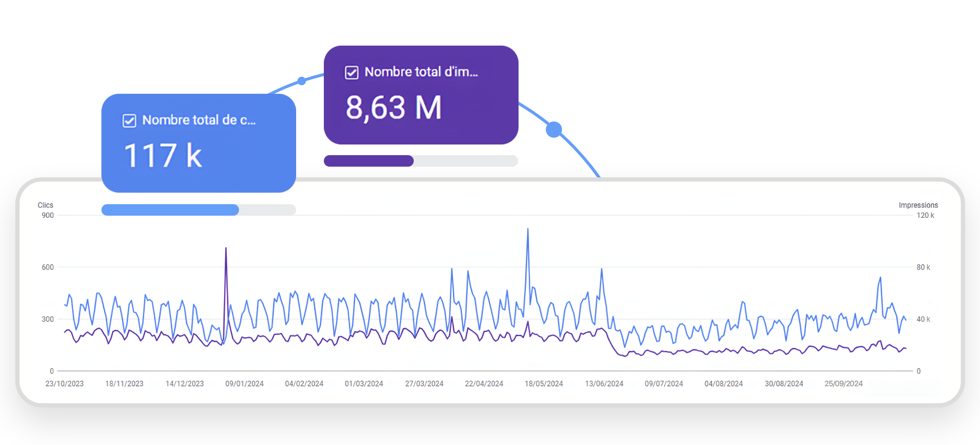Click the 27/03/2024 date label
This screenshot has width=980, height=445.
[x=424, y=384]
